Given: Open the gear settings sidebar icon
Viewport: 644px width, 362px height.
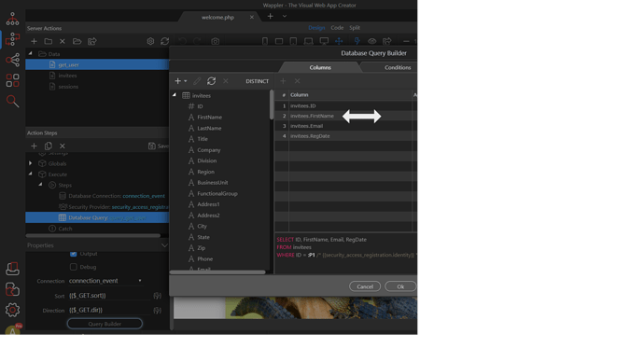Looking at the screenshot, I should (x=12, y=310).
